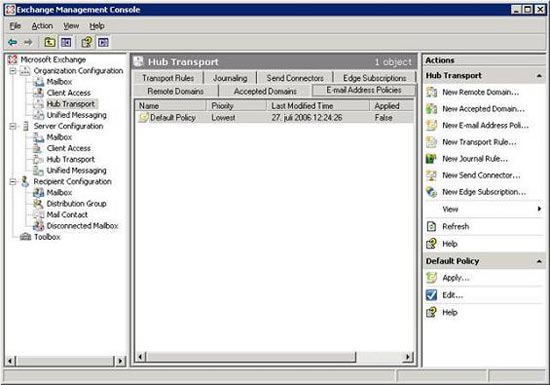Click the toolbar Help icon
Screen dimensions: 550x385
click(x=86, y=42)
